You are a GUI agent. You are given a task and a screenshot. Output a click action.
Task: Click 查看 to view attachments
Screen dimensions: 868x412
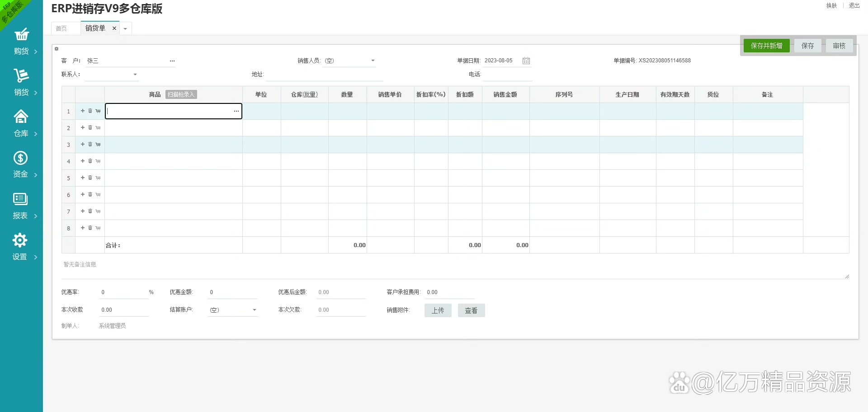[472, 310]
